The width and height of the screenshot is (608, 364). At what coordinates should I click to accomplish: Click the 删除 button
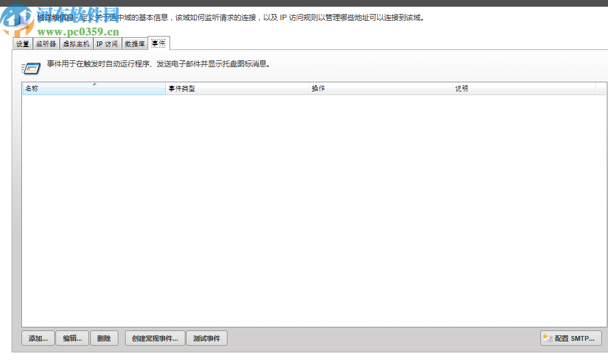click(x=104, y=338)
